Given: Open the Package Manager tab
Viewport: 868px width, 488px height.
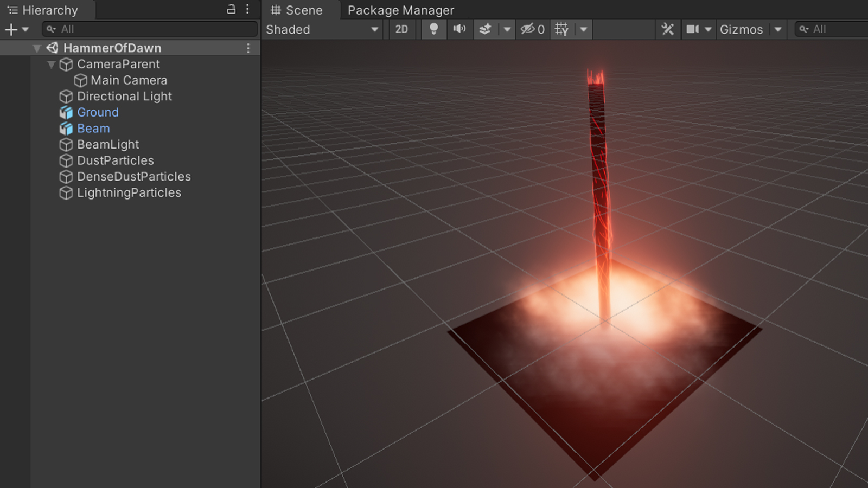Looking at the screenshot, I should [401, 10].
